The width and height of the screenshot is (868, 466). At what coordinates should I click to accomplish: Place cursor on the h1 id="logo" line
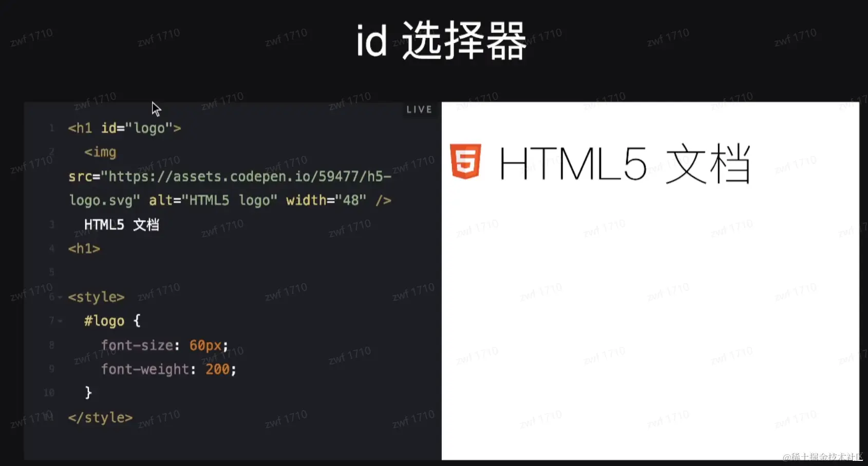tap(124, 128)
